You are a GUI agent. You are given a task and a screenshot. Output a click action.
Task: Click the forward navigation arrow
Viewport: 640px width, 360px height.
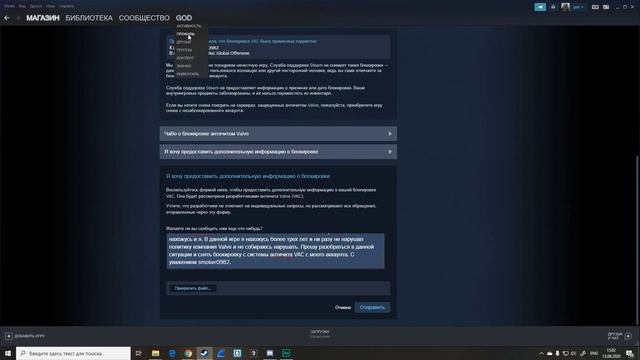pos(18,18)
